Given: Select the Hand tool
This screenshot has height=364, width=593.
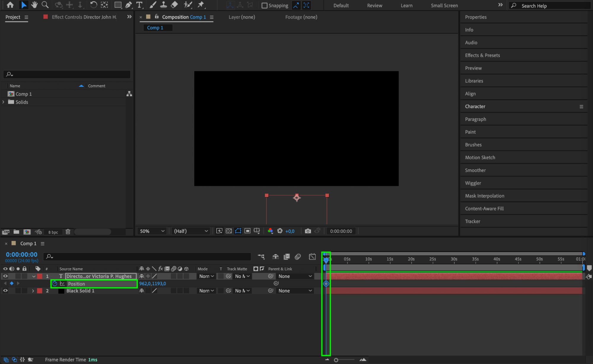Looking at the screenshot, I should pyautogui.click(x=34, y=5).
